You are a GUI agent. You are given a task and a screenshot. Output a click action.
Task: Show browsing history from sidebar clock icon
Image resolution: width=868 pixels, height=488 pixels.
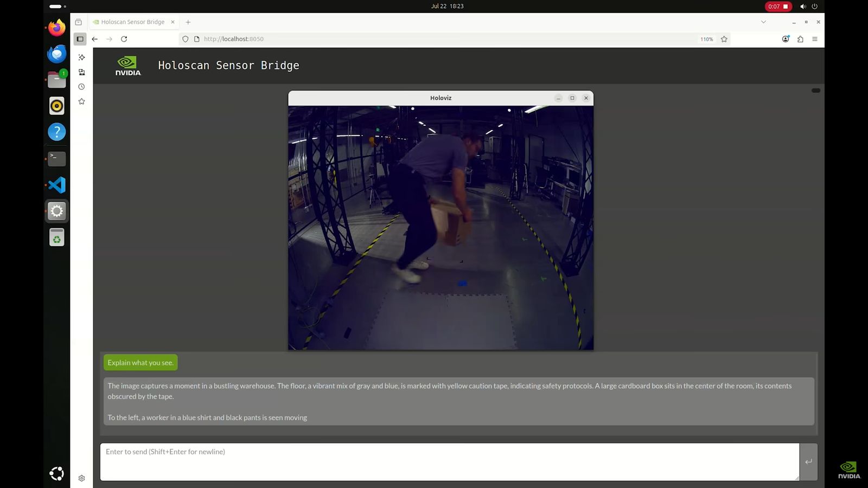click(81, 87)
